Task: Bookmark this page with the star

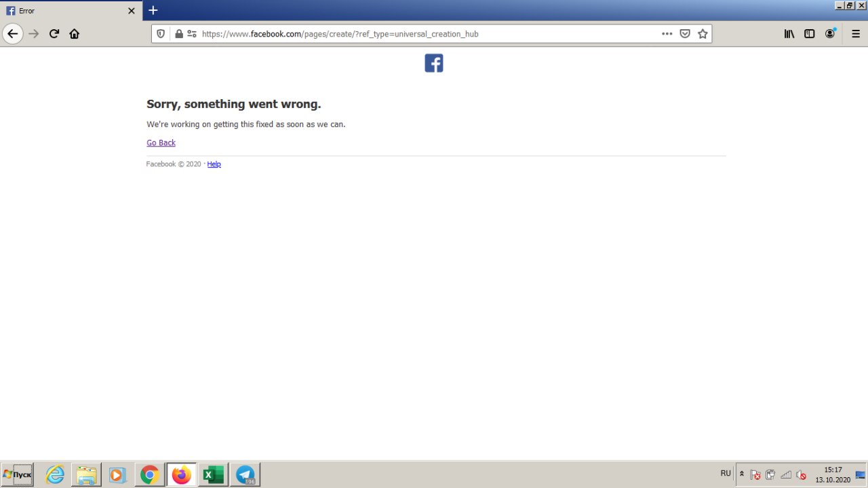Action: click(703, 33)
